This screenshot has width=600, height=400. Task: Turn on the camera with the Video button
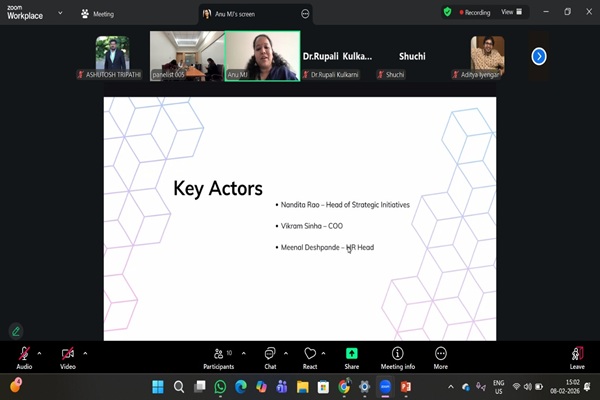tap(68, 356)
